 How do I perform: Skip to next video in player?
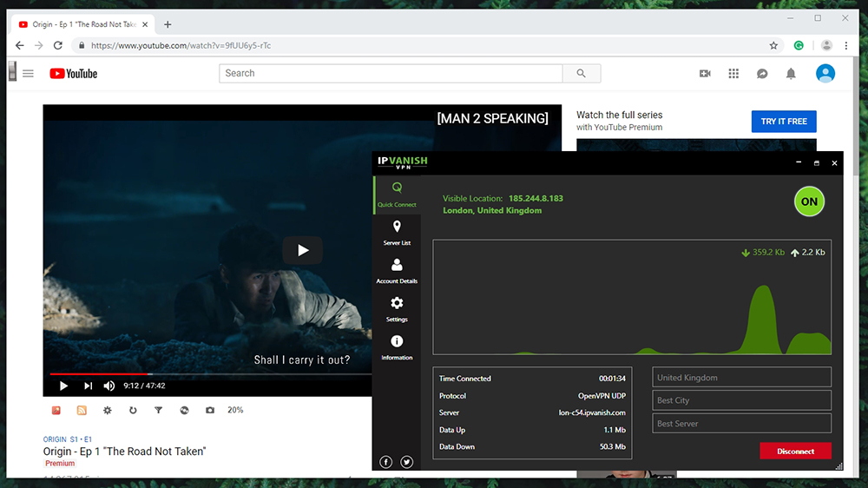click(88, 386)
